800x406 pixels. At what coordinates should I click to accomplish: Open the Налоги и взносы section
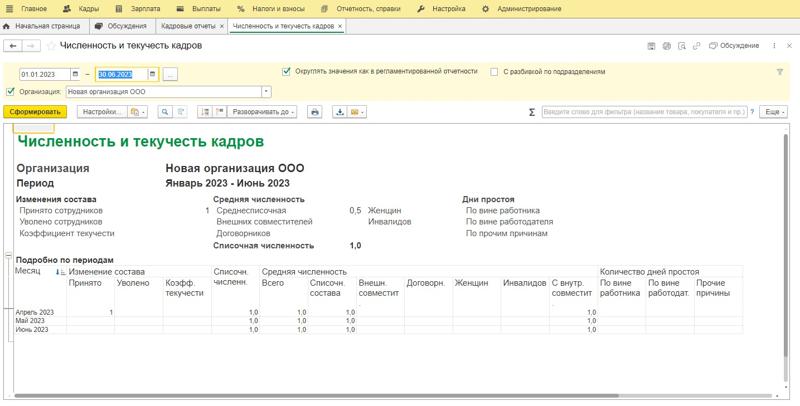point(271,9)
